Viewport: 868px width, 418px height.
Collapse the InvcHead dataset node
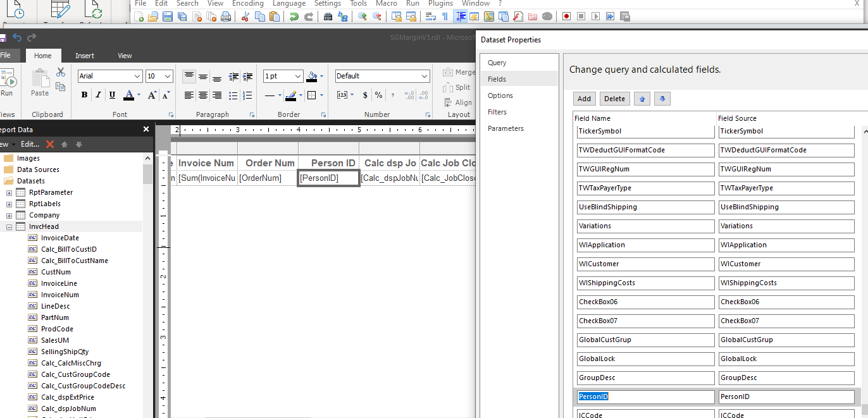(x=9, y=226)
